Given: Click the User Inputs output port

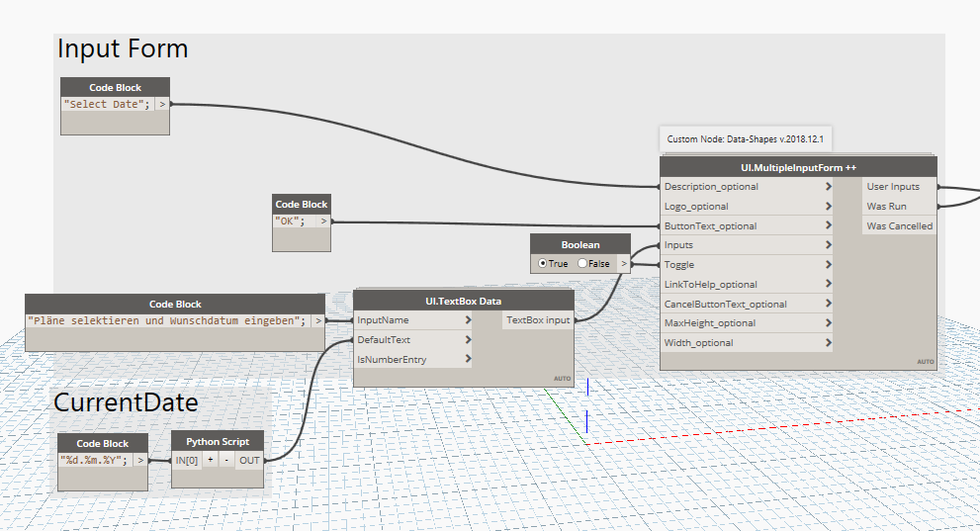Looking at the screenshot, I should 892,187.
